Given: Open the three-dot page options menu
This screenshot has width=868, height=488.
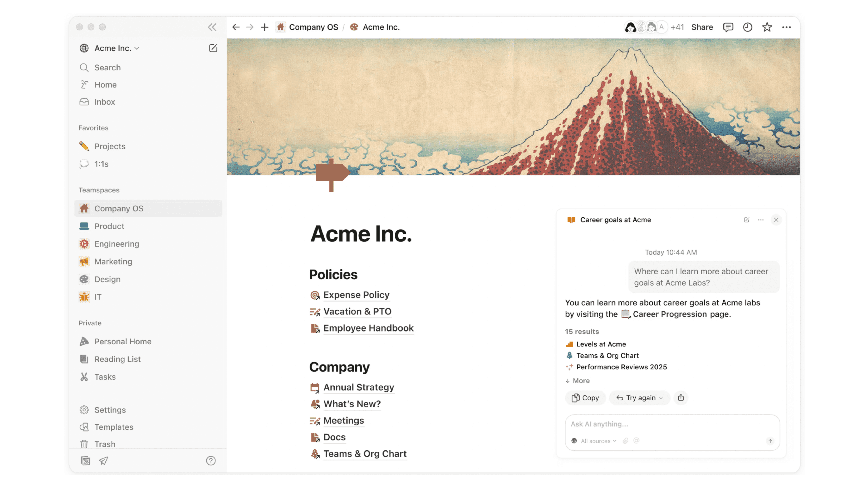Looking at the screenshot, I should pos(786,27).
